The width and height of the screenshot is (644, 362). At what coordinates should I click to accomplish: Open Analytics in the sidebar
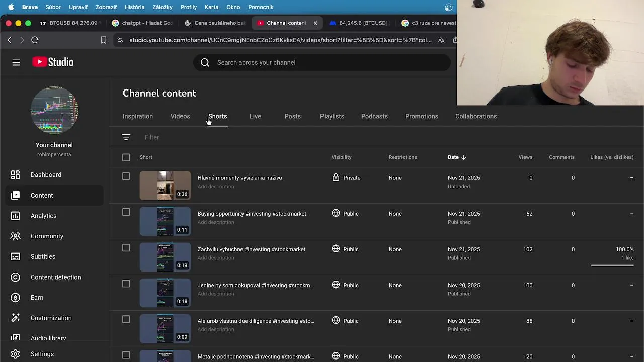[x=54, y=216]
